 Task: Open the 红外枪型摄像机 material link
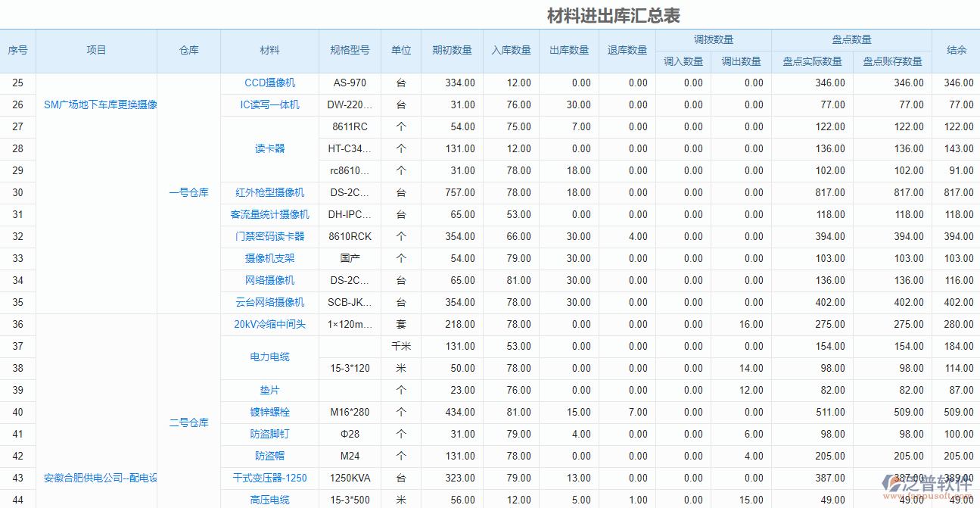point(269,192)
